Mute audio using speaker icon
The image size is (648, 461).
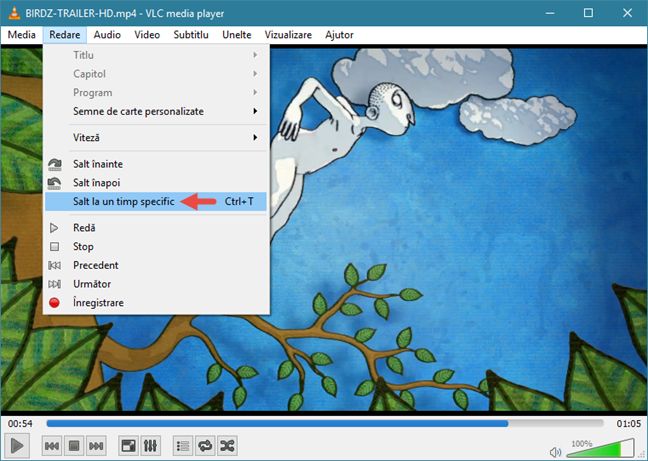555,452
